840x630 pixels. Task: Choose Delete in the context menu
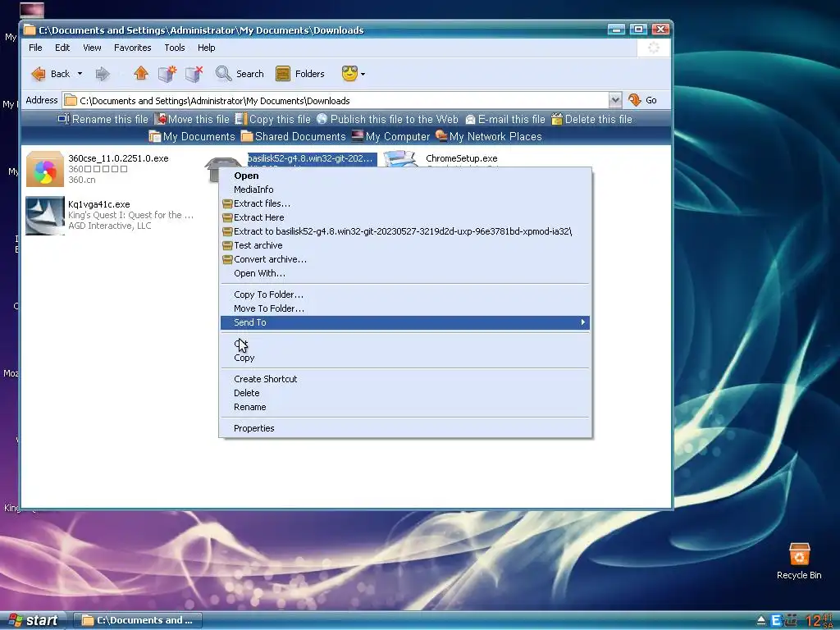pyautogui.click(x=405, y=393)
